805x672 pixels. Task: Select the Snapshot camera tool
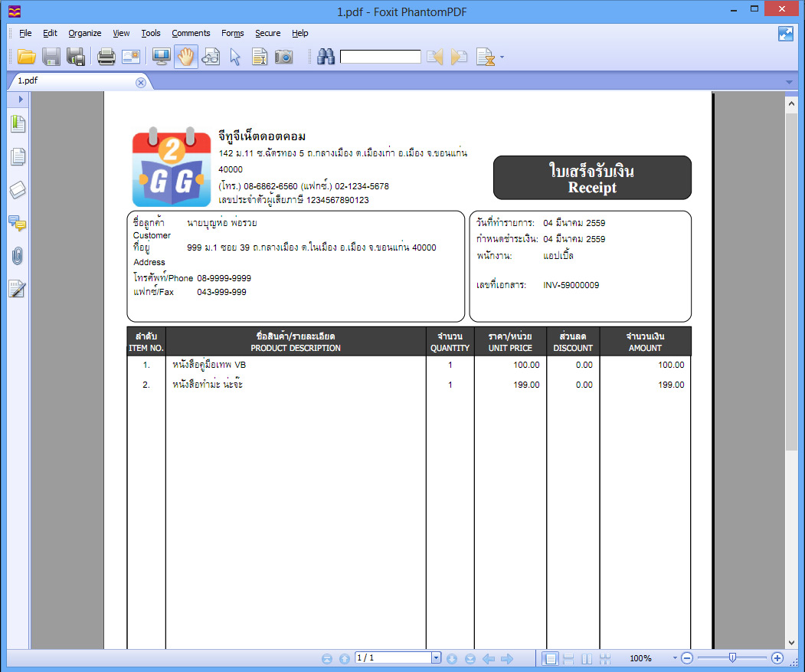(x=284, y=57)
